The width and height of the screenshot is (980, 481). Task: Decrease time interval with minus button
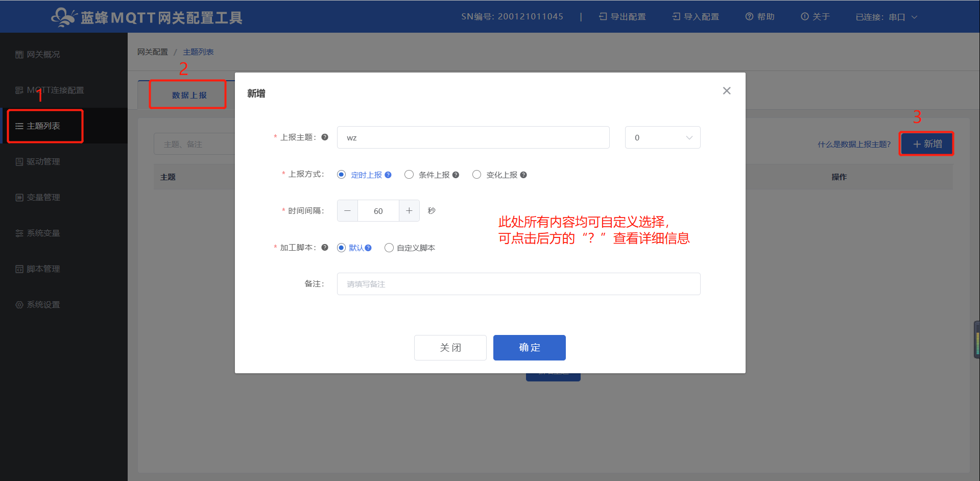(x=347, y=210)
